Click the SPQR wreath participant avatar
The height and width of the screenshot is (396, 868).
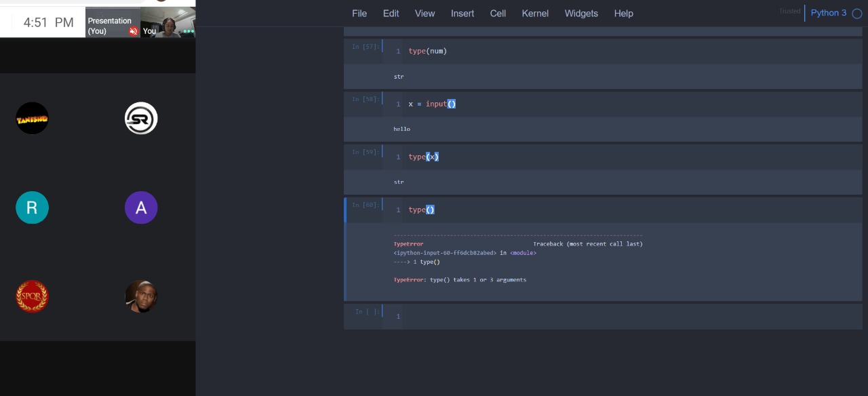pos(33,296)
